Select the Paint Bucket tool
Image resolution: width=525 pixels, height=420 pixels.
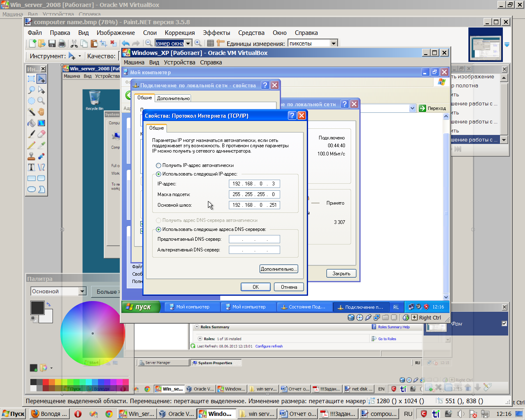[31, 123]
